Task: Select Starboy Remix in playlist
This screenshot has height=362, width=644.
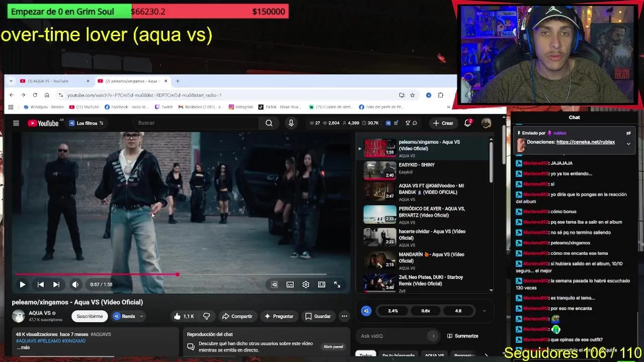Action: (x=423, y=283)
